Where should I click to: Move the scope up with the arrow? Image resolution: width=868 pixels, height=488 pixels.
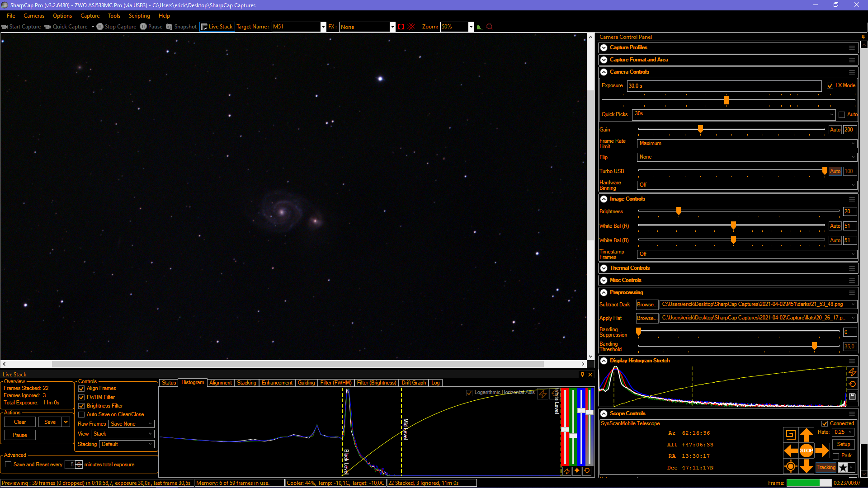point(807,435)
